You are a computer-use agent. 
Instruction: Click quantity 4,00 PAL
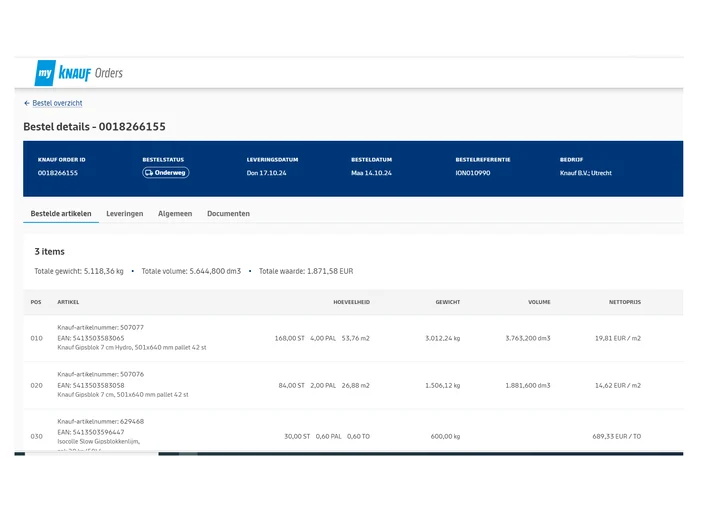point(323,339)
